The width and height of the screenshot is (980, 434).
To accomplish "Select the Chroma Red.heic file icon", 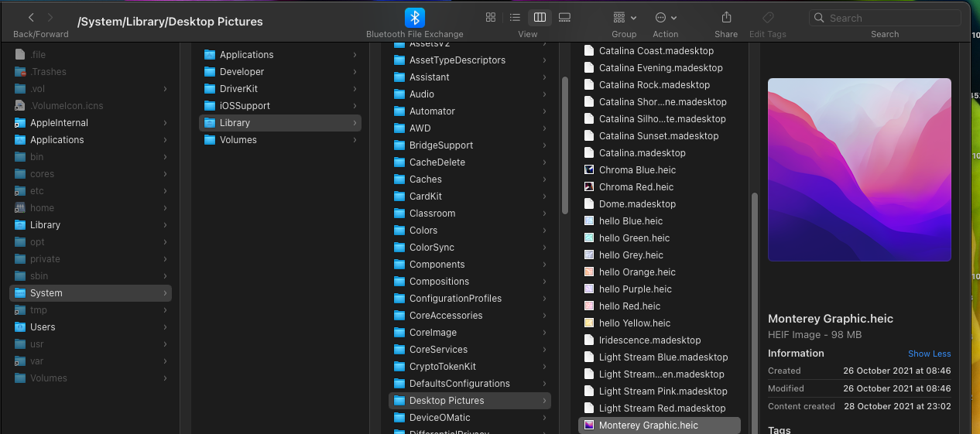I will click(589, 187).
